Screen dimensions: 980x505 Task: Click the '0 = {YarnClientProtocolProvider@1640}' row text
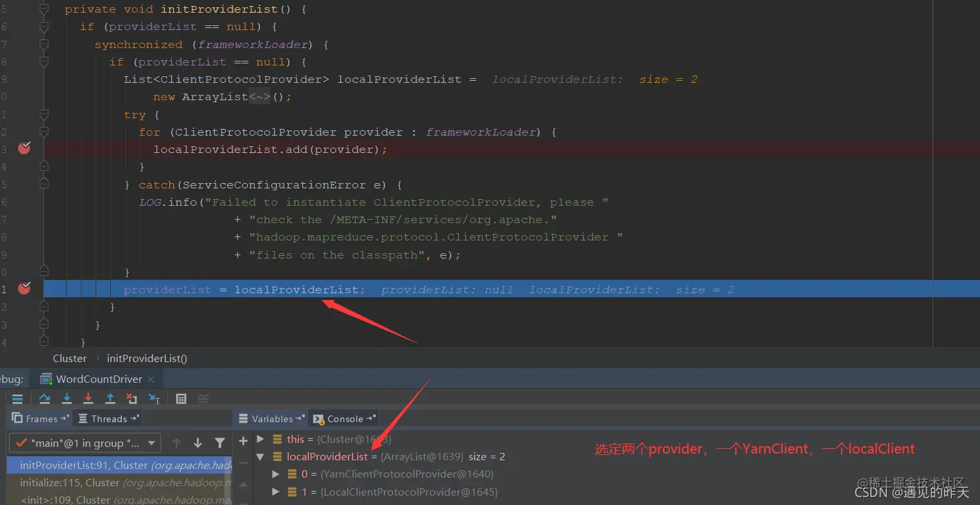pos(397,474)
